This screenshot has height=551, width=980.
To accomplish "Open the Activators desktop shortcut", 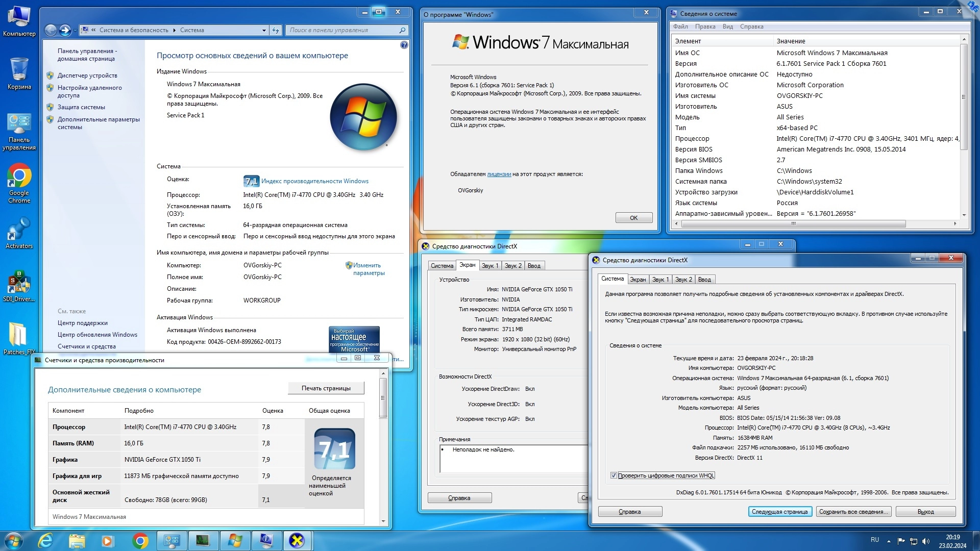I will [19, 231].
